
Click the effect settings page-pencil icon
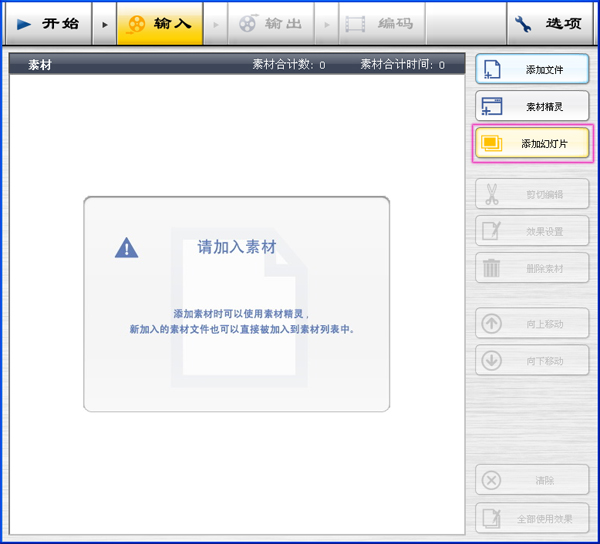coord(492,230)
